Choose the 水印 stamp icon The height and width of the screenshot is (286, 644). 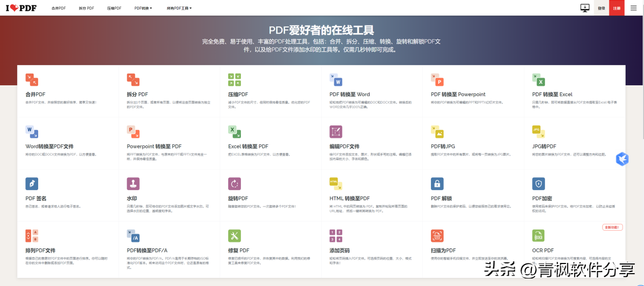(x=133, y=184)
